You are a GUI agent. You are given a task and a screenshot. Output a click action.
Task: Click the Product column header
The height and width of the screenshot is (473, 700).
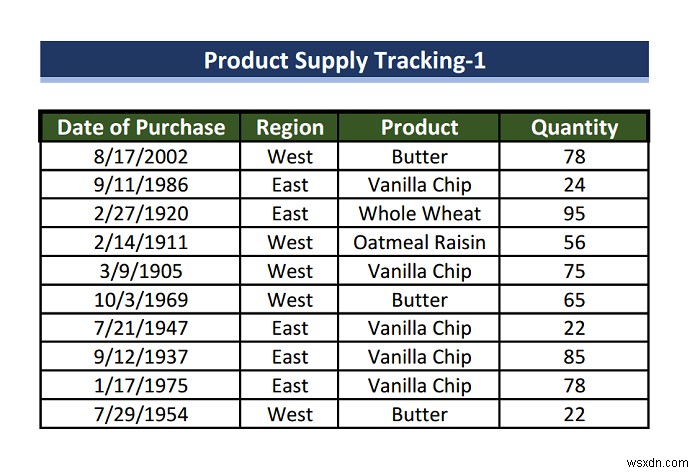419,127
